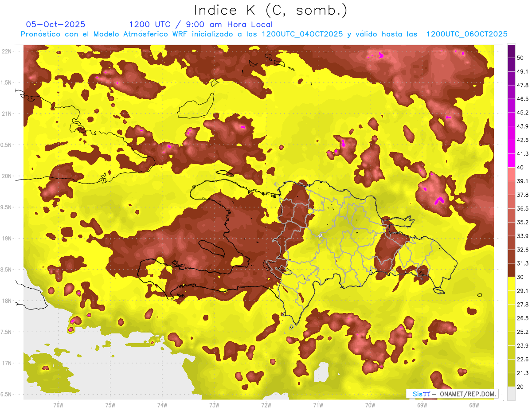Click the colorbar value '40'
This screenshot has height=411, width=532.
click(520, 167)
